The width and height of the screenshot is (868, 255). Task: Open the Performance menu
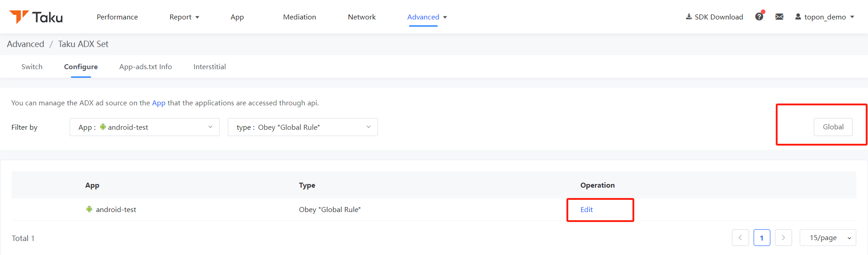(x=117, y=17)
